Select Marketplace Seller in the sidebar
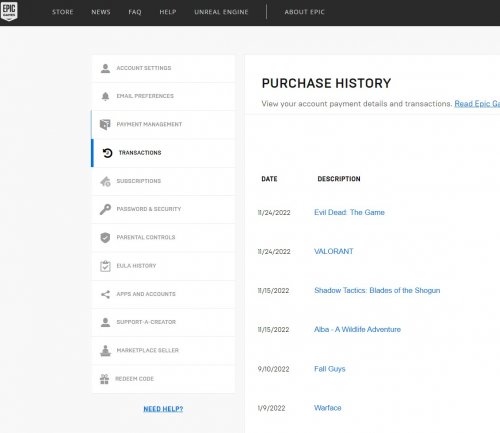 (x=163, y=350)
